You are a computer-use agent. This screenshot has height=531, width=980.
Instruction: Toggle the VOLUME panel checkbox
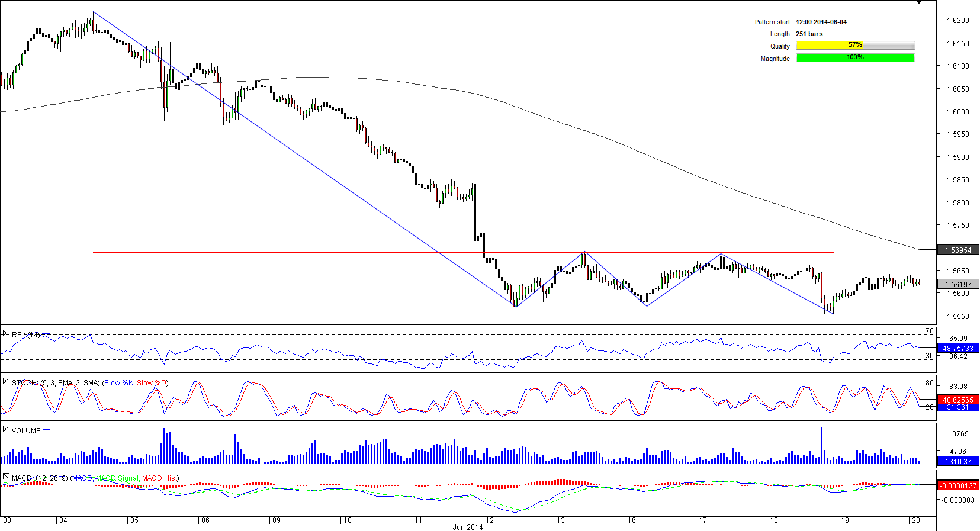[6, 429]
